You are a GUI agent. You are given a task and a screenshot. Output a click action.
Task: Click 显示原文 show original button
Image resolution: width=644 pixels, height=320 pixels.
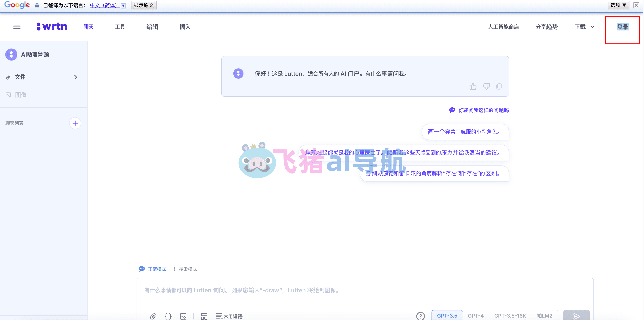pos(144,5)
